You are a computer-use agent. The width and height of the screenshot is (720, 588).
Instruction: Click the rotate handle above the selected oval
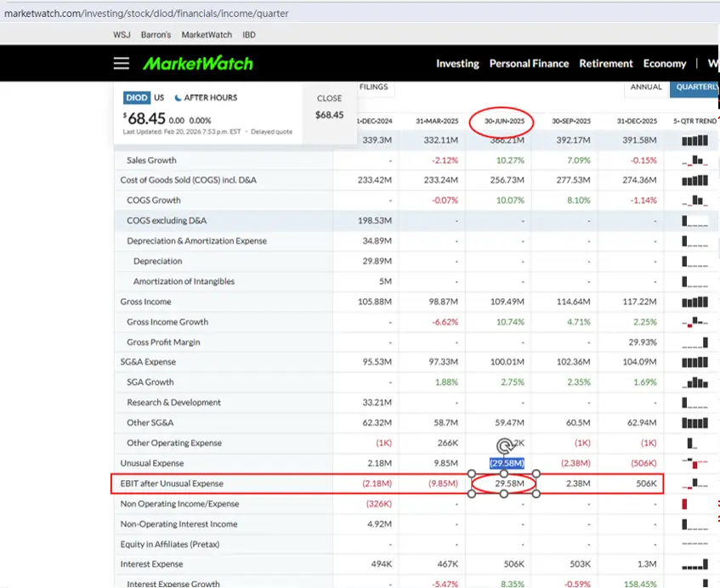(x=504, y=445)
